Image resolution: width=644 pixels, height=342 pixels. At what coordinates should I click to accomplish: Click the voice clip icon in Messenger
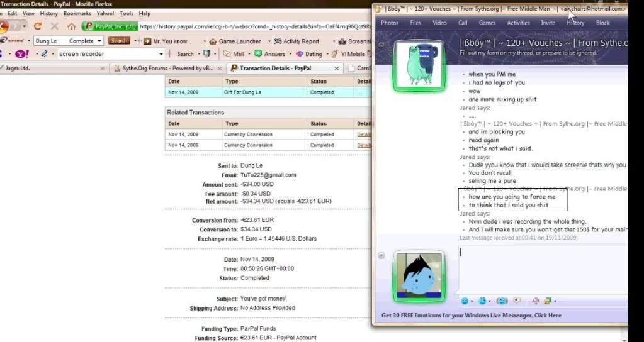(x=517, y=301)
